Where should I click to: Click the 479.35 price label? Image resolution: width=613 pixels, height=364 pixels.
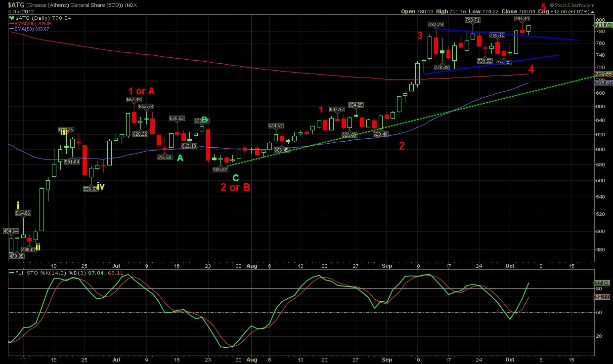(16, 256)
